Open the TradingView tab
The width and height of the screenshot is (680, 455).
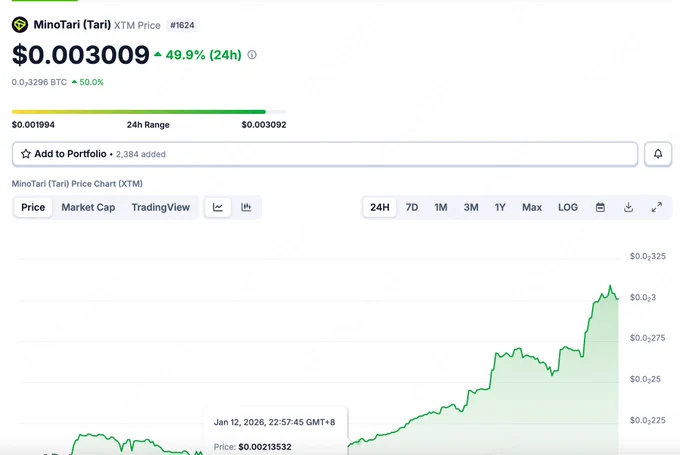[160, 207]
